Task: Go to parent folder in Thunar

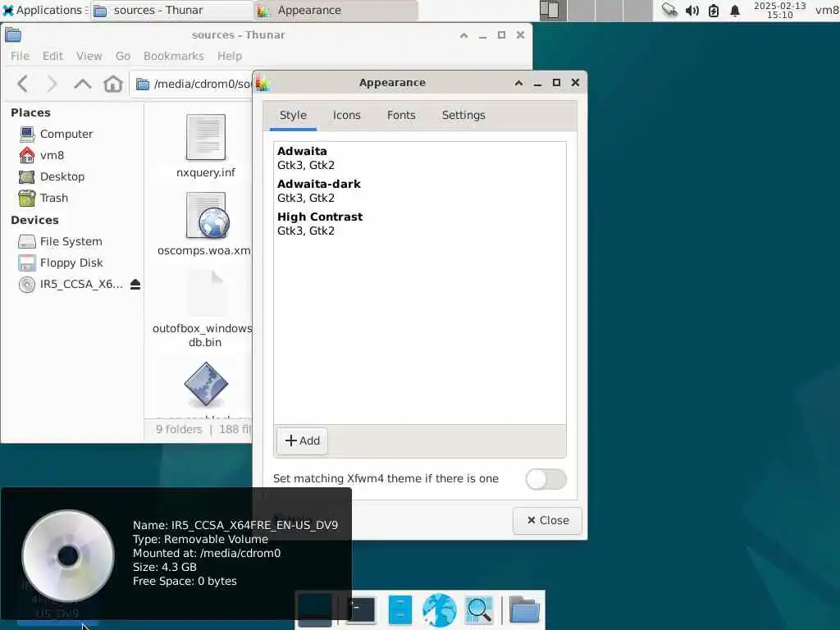Action: tap(83, 84)
